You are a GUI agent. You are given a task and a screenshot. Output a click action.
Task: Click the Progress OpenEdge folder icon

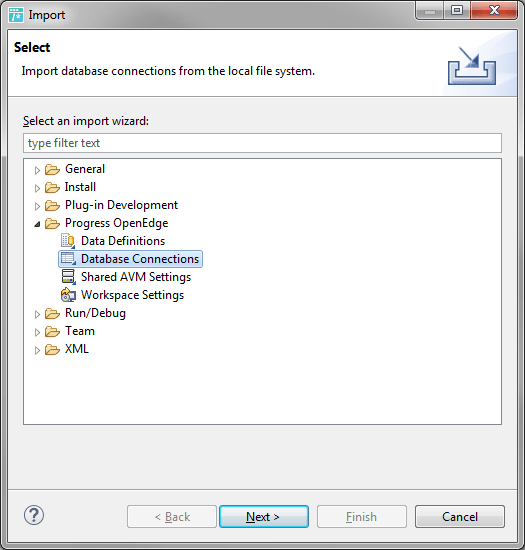[x=53, y=224]
